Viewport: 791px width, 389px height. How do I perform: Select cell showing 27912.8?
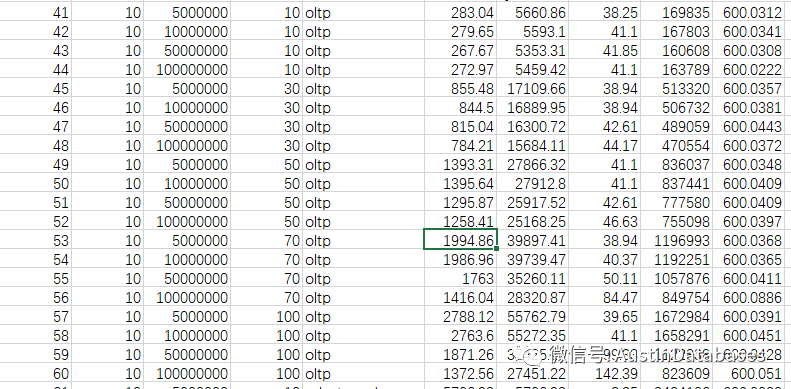(x=532, y=183)
